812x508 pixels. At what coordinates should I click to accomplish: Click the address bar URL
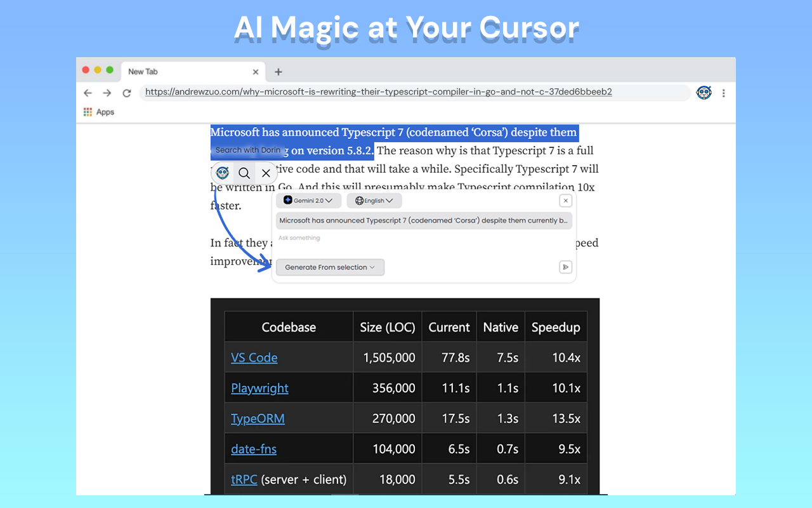[378, 92]
